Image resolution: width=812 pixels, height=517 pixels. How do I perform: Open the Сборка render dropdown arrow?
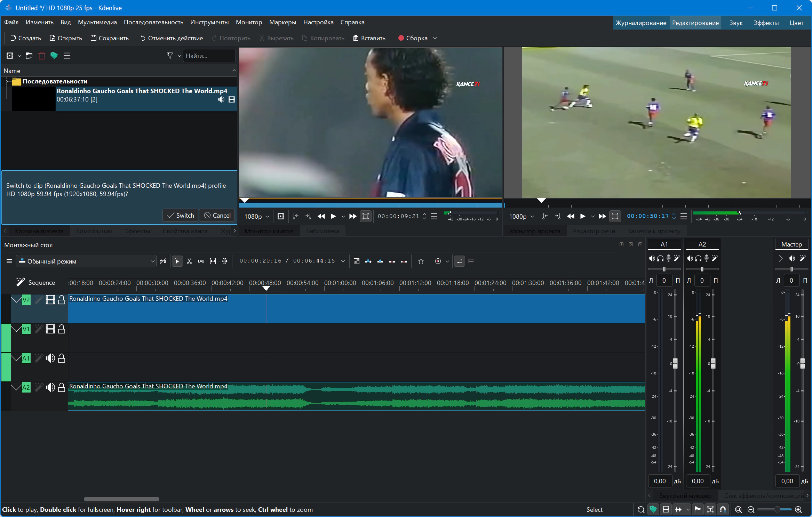[x=435, y=38]
